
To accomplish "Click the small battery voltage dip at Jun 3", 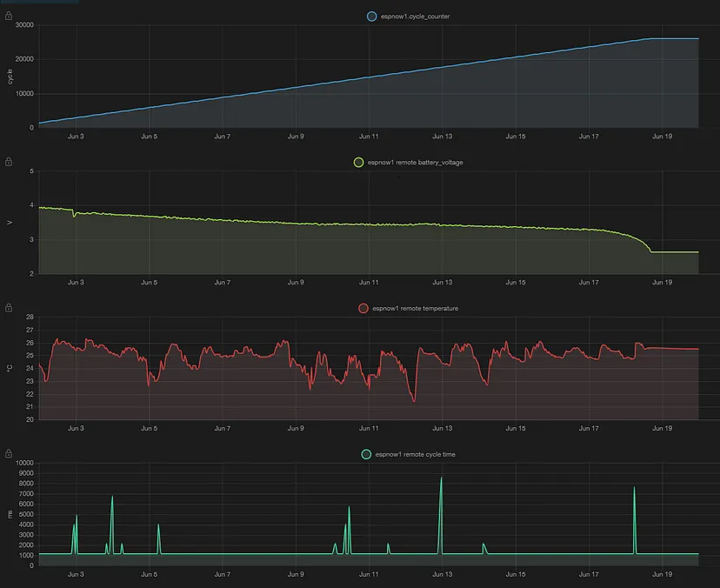I will click(74, 215).
